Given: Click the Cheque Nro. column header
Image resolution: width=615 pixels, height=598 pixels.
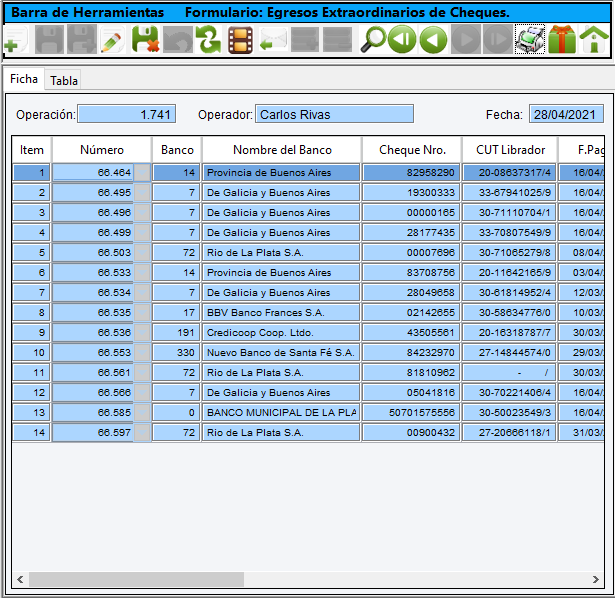Looking at the screenshot, I should click(x=412, y=150).
